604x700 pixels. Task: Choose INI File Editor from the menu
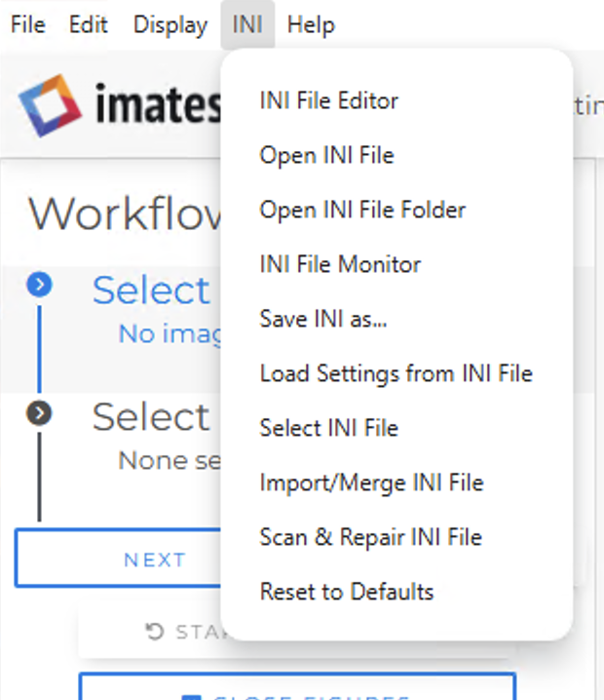(328, 100)
